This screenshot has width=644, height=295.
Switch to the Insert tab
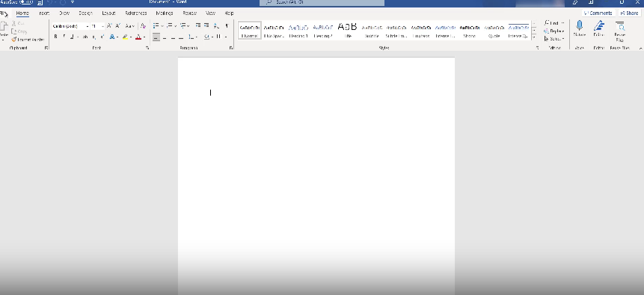[44, 13]
